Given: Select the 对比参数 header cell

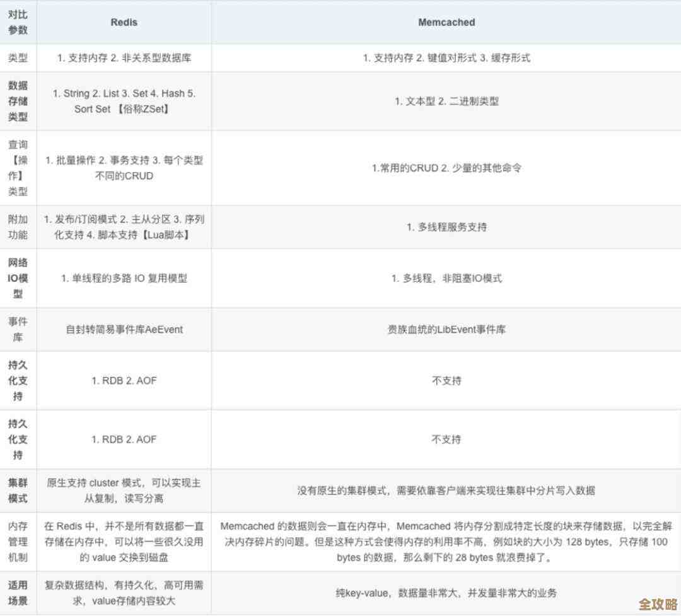Looking at the screenshot, I should (18, 22).
